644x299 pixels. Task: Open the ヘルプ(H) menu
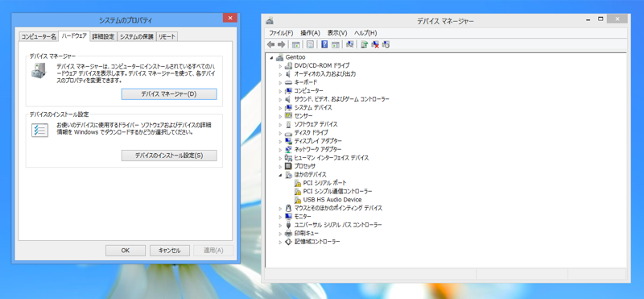click(x=365, y=33)
